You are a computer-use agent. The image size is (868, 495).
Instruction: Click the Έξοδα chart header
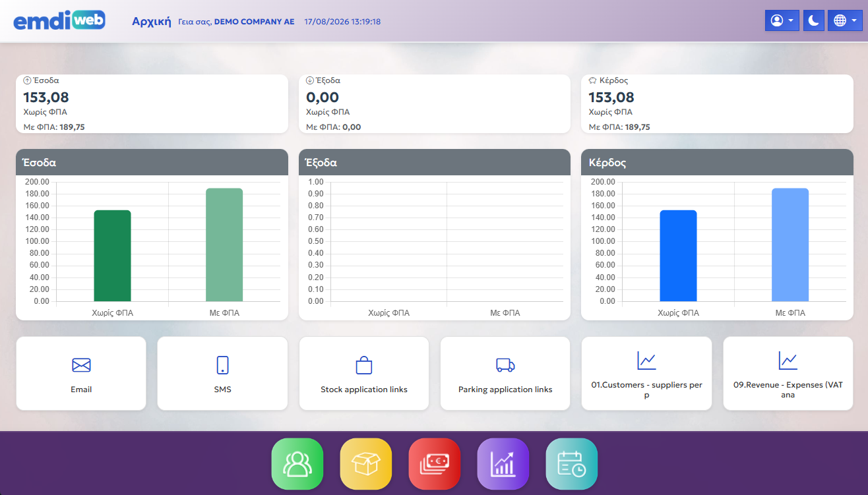pos(435,162)
